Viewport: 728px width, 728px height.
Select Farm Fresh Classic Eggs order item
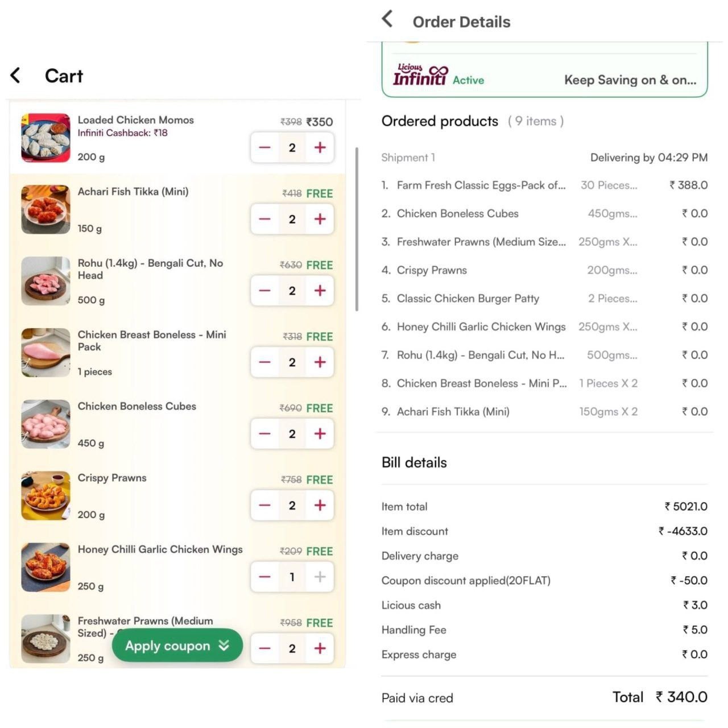click(x=481, y=185)
